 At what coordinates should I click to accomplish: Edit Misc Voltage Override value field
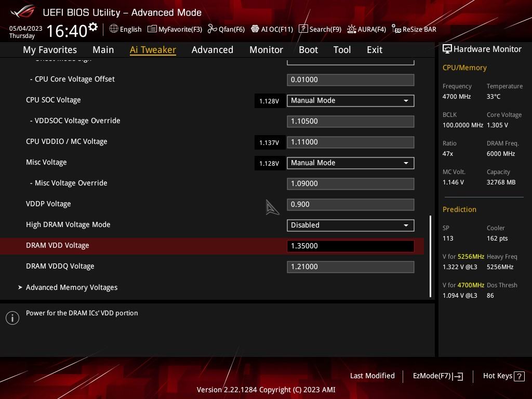click(x=351, y=183)
